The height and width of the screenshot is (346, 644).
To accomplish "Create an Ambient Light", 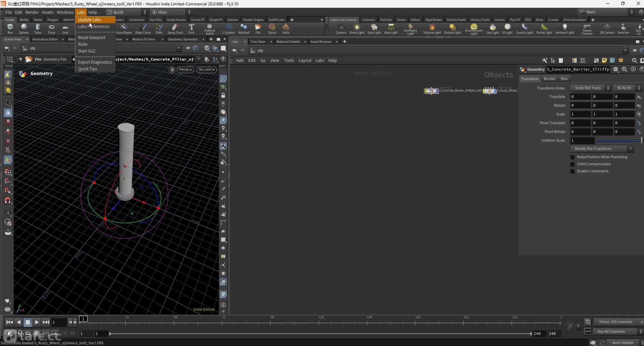I will [564, 29].
